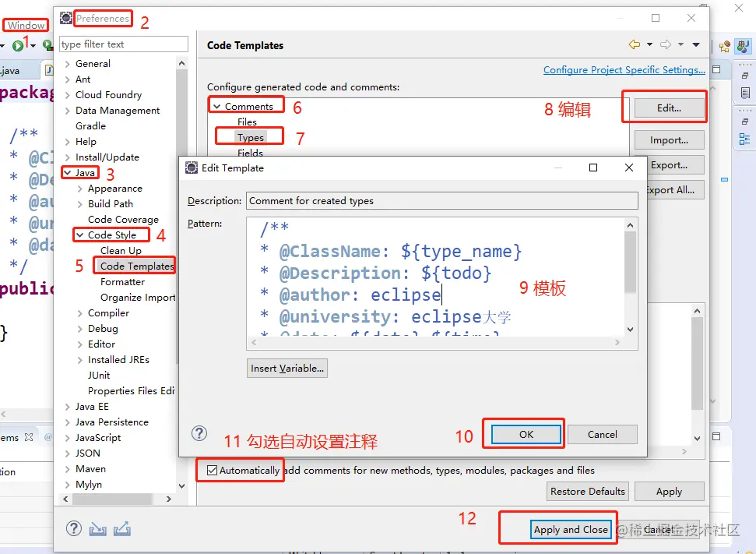Viewport: 756px width, 554px height.
Task: Expand Appearance under Java
Action: pyautogui.click(x=80, y=189)
